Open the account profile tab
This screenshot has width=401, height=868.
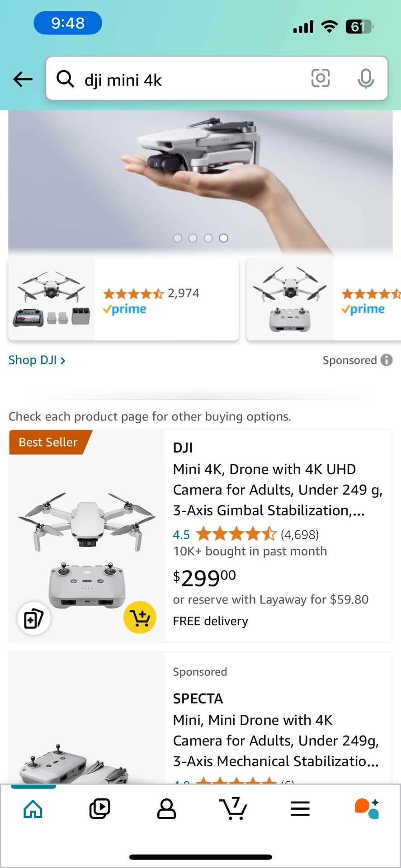[x=166, y=809]
